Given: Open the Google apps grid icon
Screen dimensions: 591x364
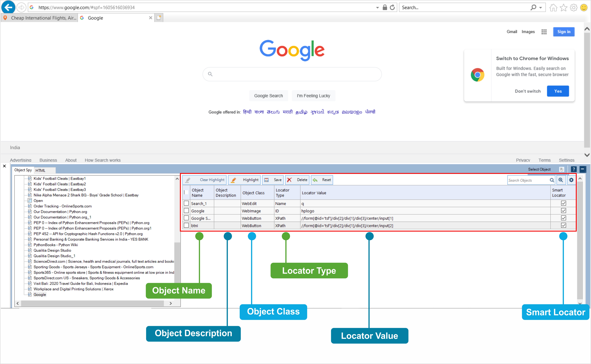Looking at the screenshot, I should pos(544,32).
